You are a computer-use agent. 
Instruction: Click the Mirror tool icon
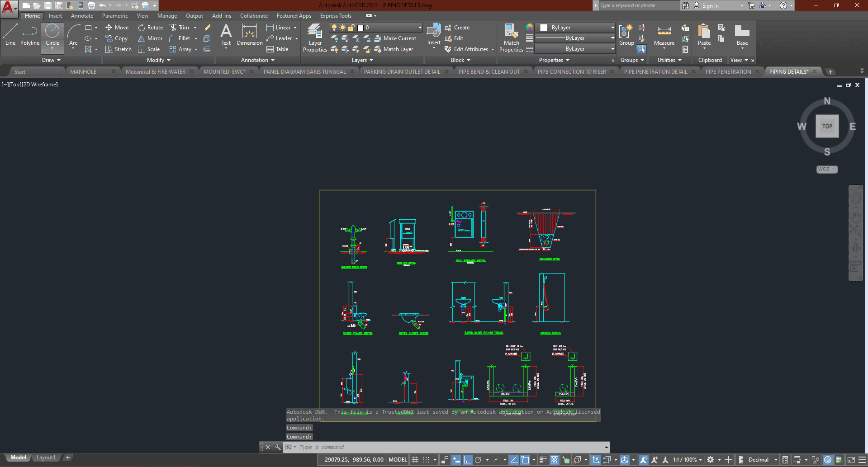tap(142, 38)
